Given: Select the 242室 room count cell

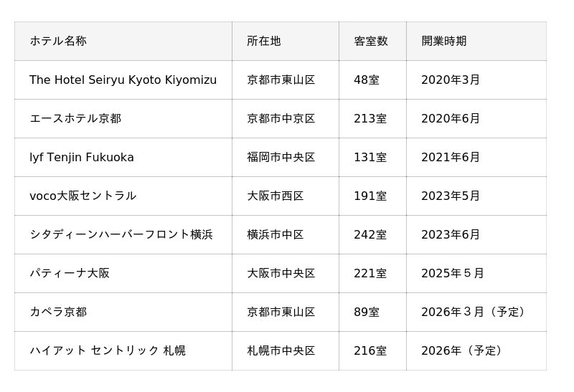Looking at the screenshot, I should point(370,235).
